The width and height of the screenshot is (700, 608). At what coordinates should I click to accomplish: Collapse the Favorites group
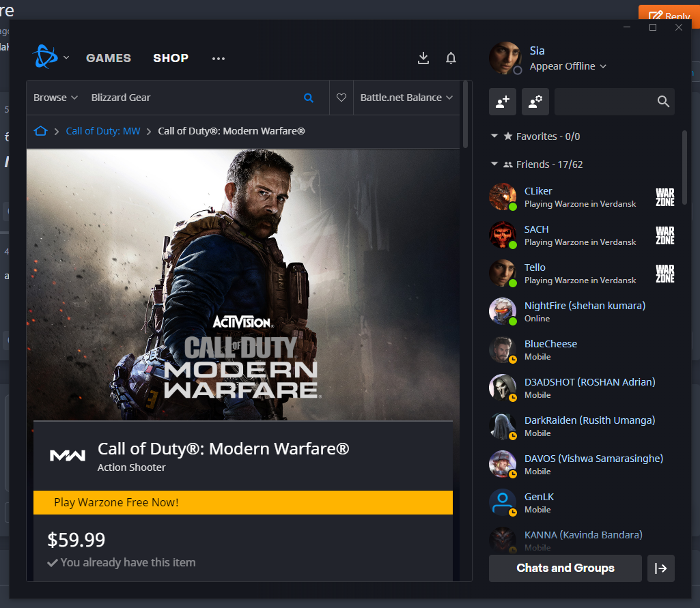[x=494, y=136]
